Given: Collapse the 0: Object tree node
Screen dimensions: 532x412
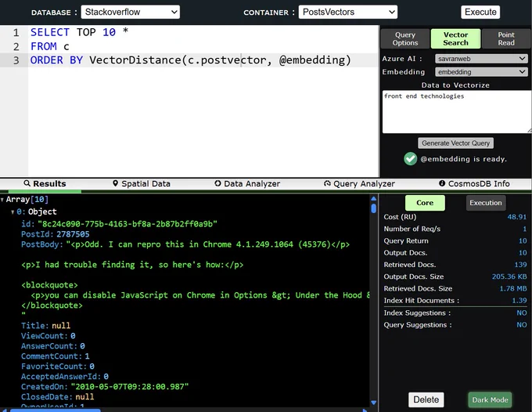Looking at the screenshot, I should 13,212.
